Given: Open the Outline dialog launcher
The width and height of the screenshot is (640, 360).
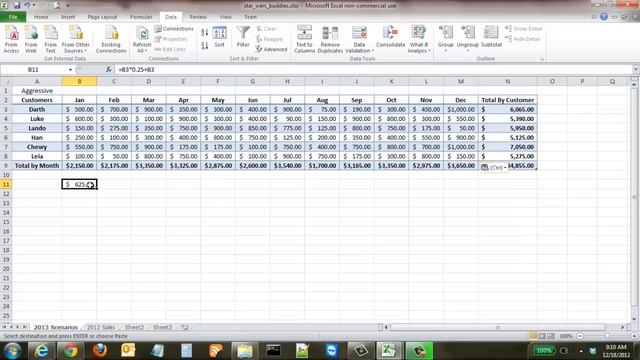Looking at the screenshot, I should 542,59.
